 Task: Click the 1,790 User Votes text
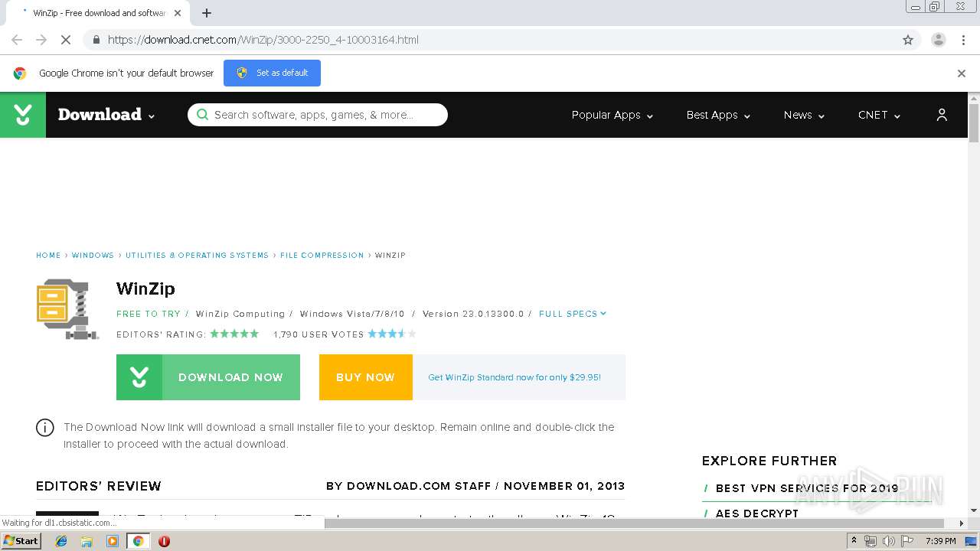click(x=318, y=334)
